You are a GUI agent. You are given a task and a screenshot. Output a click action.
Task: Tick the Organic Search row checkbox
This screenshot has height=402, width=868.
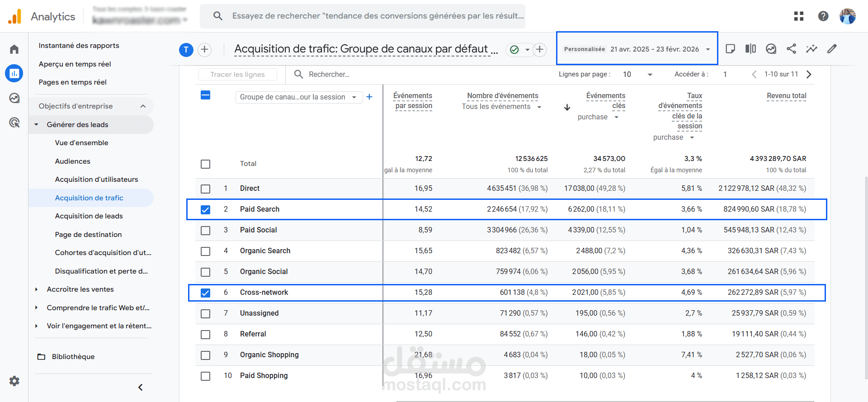[206, 251]
